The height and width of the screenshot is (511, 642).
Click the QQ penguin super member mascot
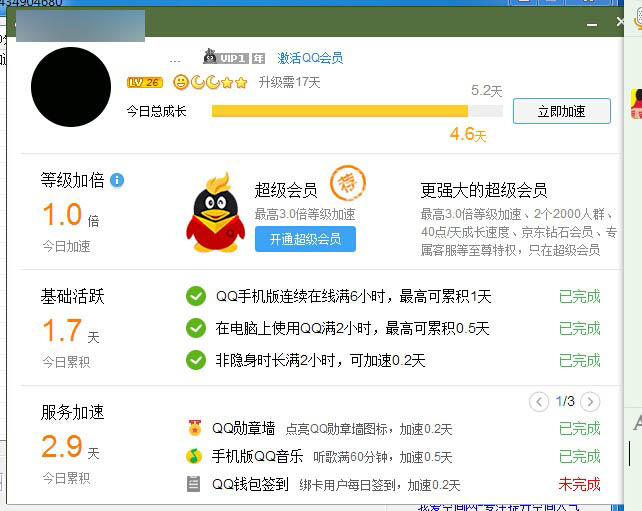point(215,213)
